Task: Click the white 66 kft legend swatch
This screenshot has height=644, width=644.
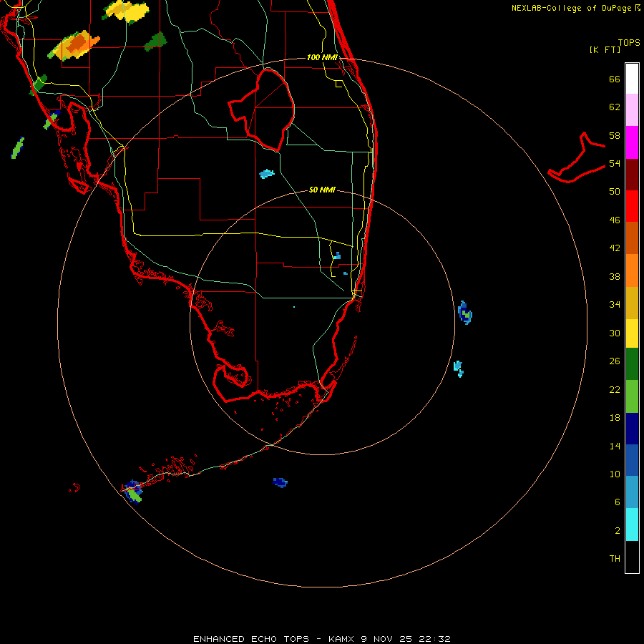Action: click(632, 79)
